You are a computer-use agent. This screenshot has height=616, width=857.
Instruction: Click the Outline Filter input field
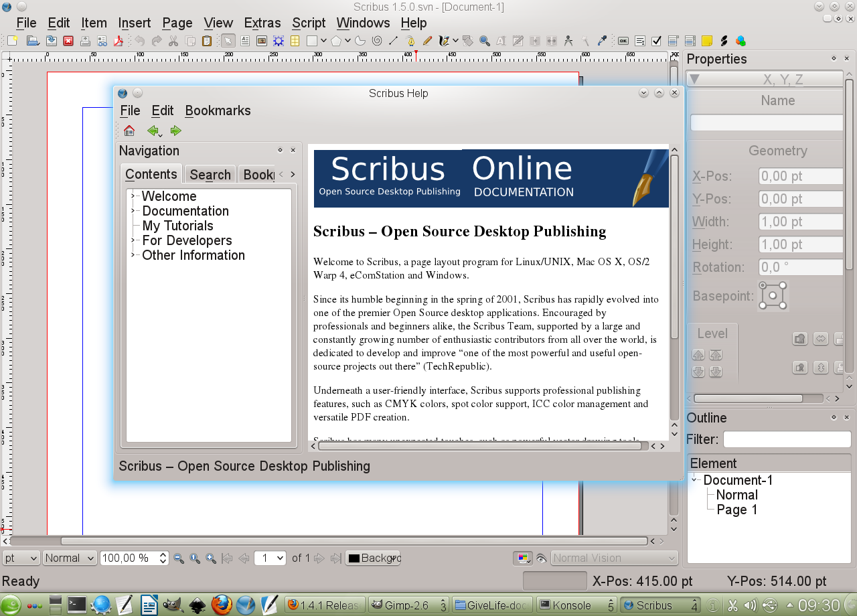787,439
